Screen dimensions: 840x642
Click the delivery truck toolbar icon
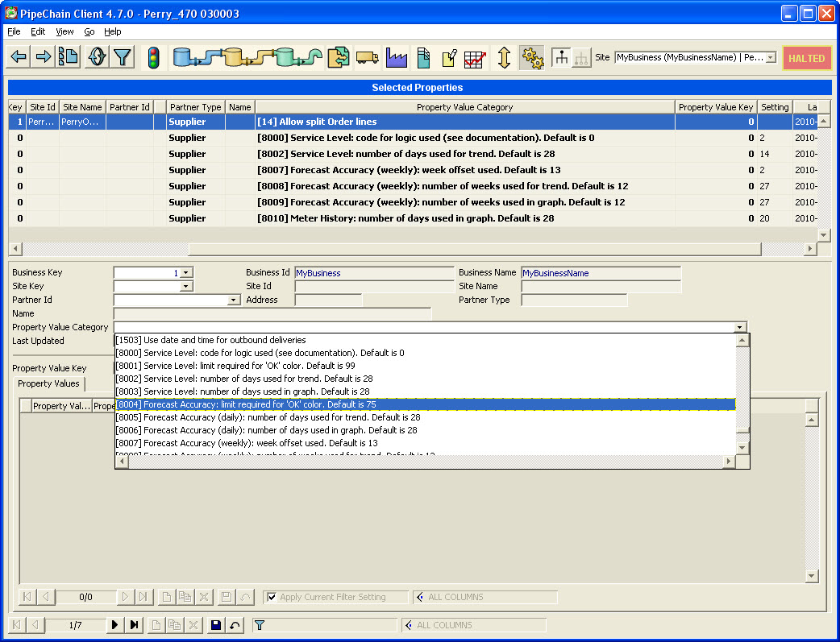click(x=367, y=57)
